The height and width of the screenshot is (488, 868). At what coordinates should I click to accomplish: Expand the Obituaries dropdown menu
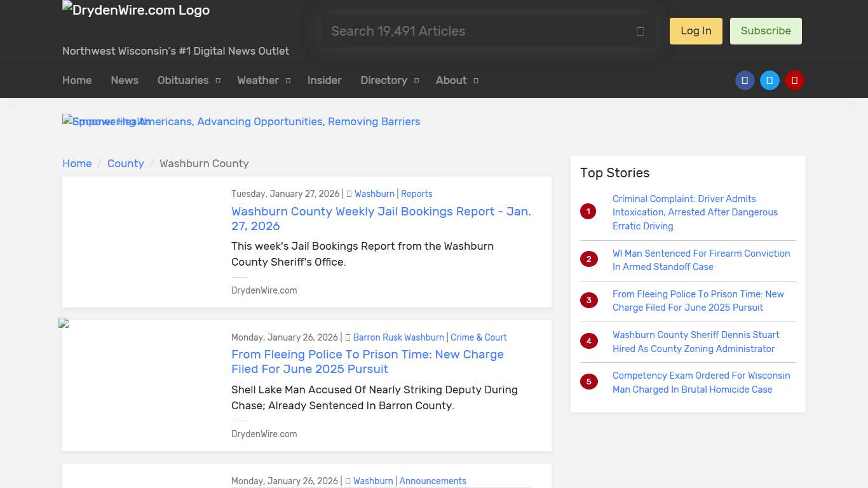click(x=189, y=81)
